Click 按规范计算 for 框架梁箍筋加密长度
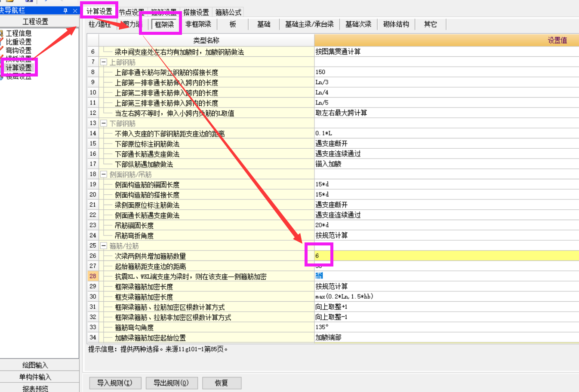This screenshot has width=579, height=392. click(x=332, y=286)
